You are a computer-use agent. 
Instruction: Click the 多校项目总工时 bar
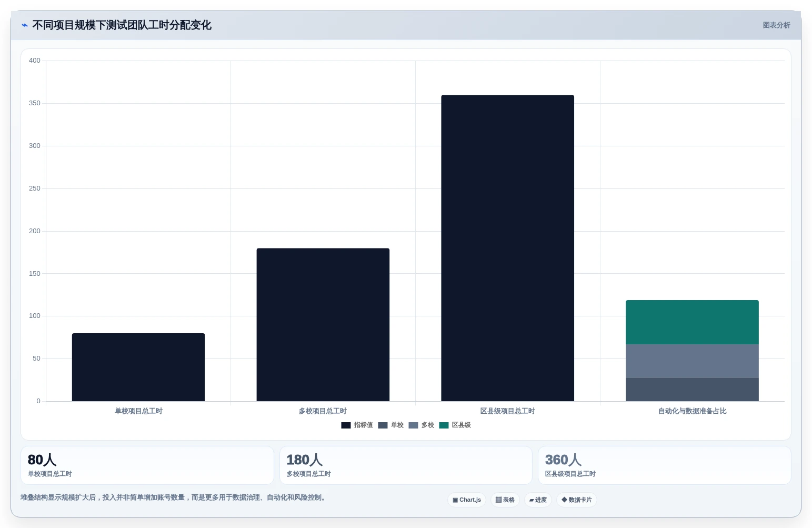323,324
